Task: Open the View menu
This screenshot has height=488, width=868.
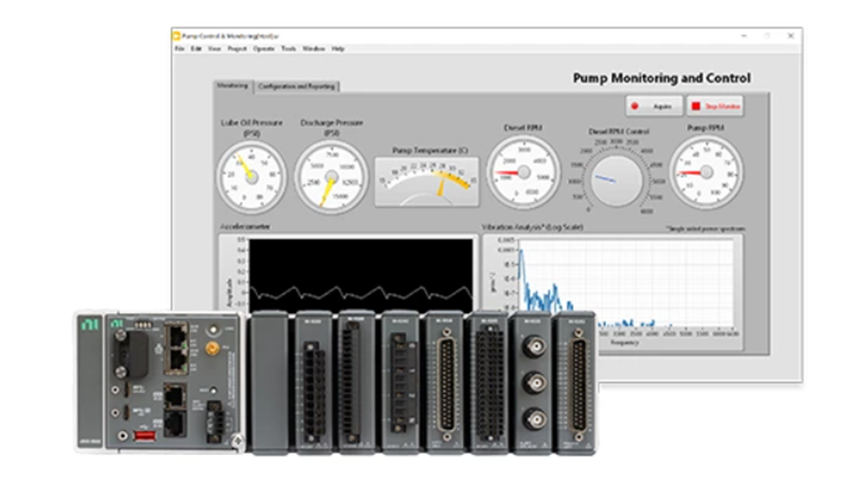Action: 214,49
